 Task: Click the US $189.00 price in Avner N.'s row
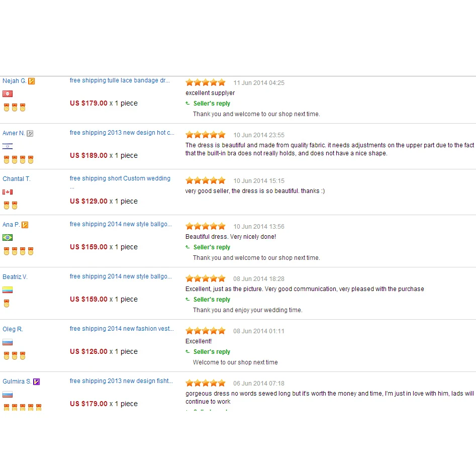coord(88,156)
